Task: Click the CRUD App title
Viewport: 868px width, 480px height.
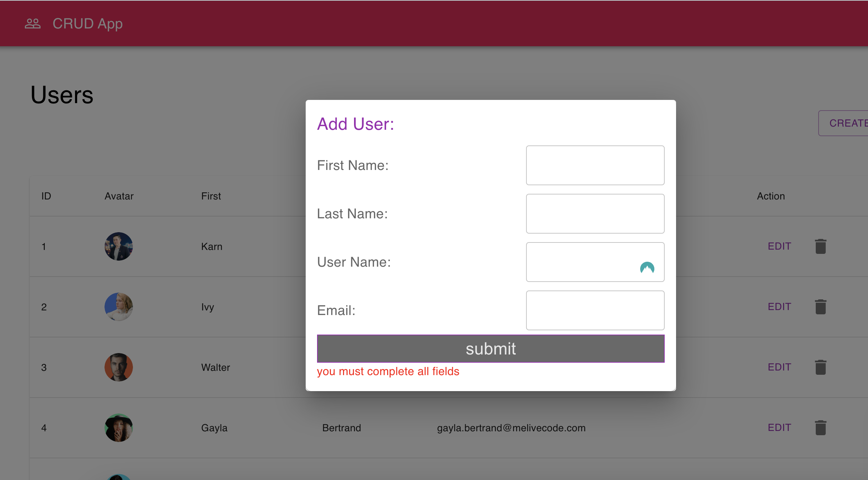Action: pos(87,24)
